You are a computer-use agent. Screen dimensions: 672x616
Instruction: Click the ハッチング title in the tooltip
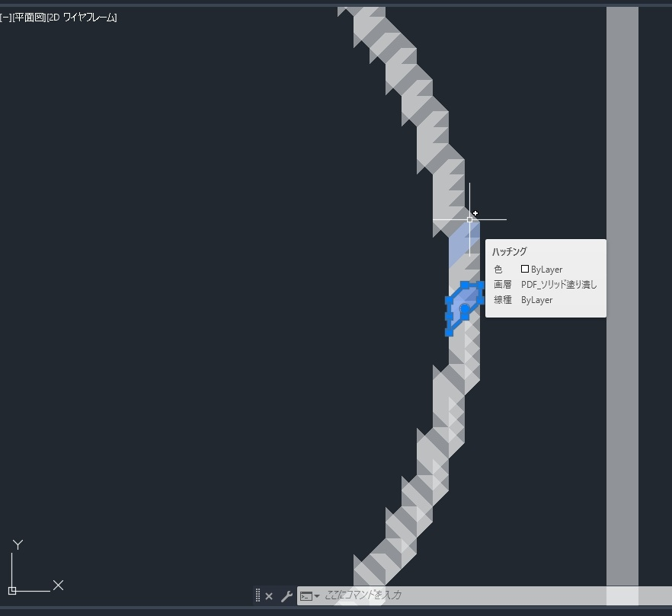click(510, 251)
